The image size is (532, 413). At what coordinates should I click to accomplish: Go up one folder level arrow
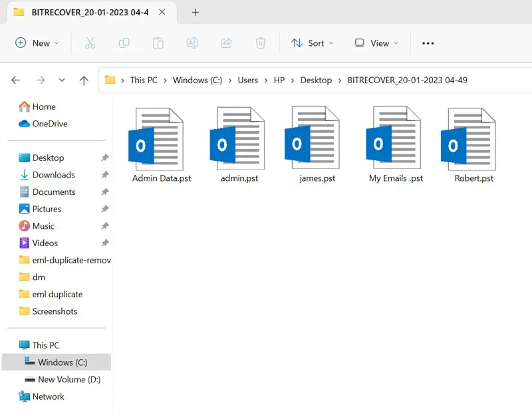[x=84, y=80]
